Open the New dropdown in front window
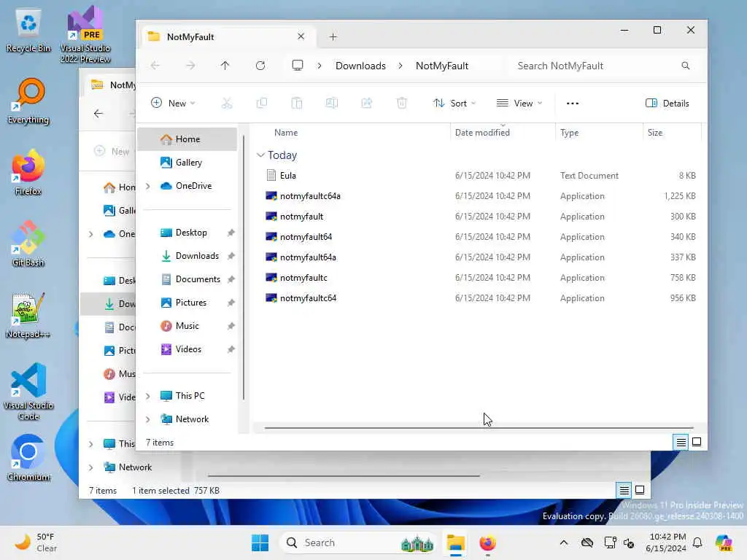Image resolution: width=747 pixels, height=560 pixels. tap(173, 103)
